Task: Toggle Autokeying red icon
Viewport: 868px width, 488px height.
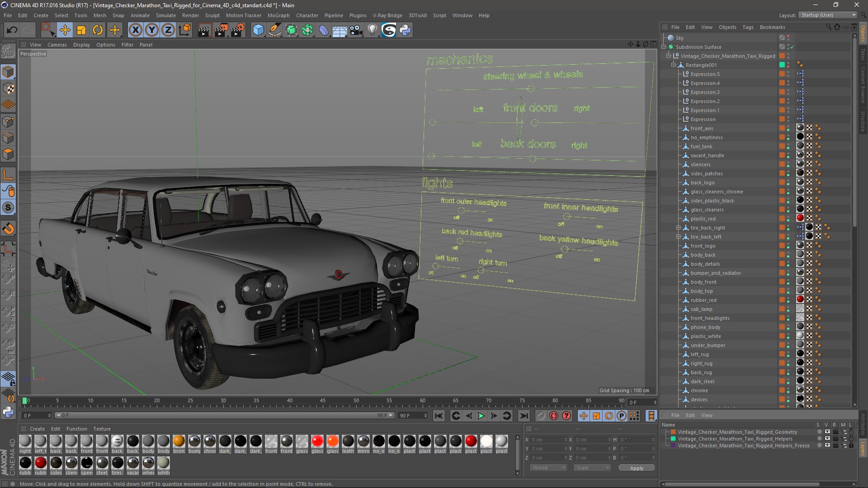Action: click(553, 416)
